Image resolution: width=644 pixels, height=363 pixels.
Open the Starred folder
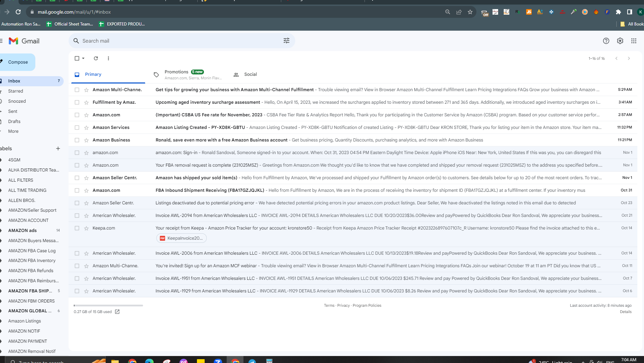point(16,91)
